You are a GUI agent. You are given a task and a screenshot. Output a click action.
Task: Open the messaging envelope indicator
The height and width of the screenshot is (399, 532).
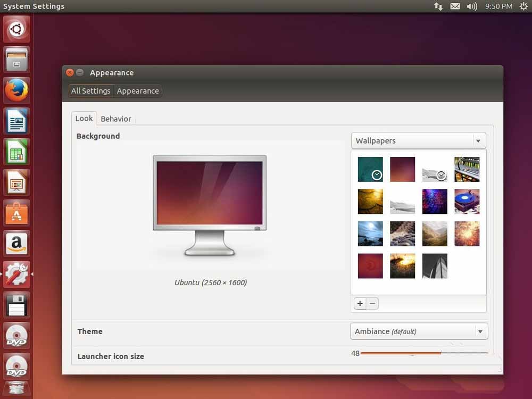455,6
